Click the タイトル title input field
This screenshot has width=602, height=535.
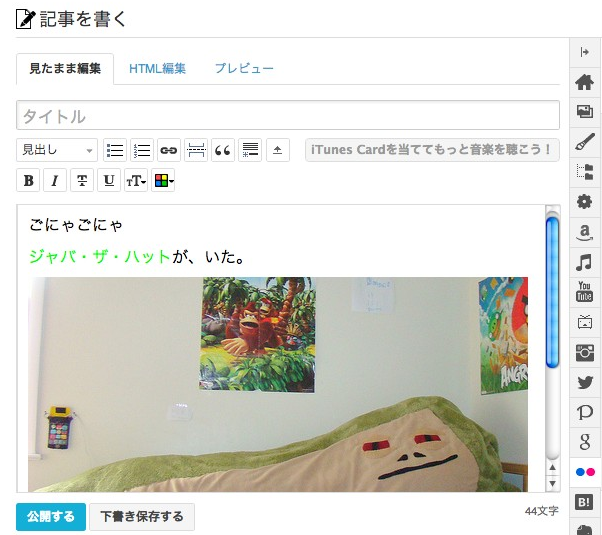tap(288, 115)
